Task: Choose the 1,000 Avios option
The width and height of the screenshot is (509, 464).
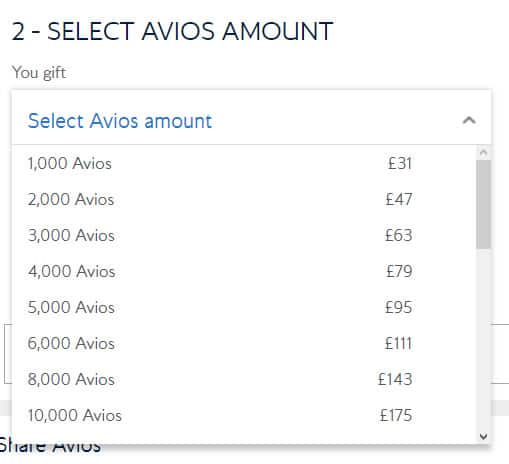Action: click(x=244, y=163)
